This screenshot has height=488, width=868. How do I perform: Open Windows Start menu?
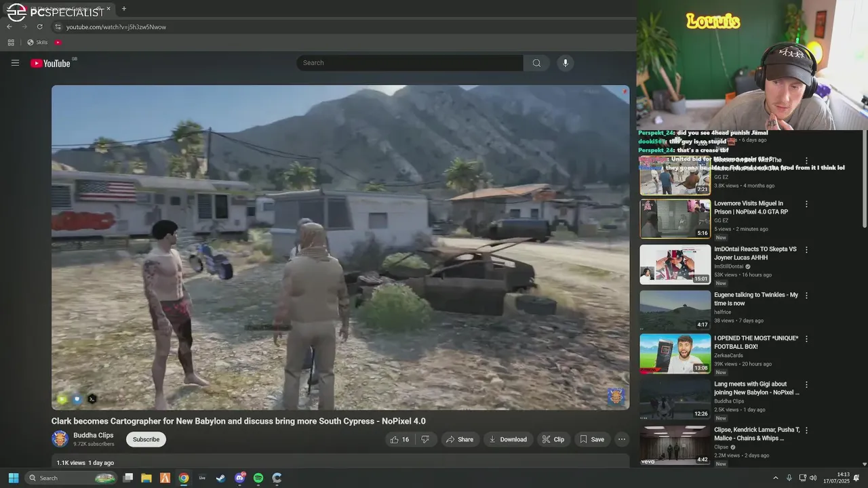tap(13, 478)
